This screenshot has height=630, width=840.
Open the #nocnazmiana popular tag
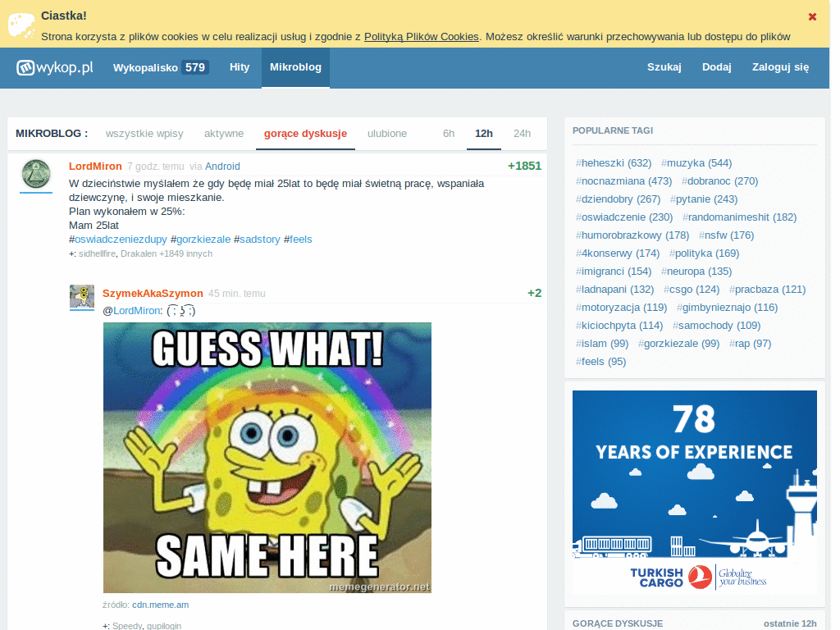(x=623, y=181)
